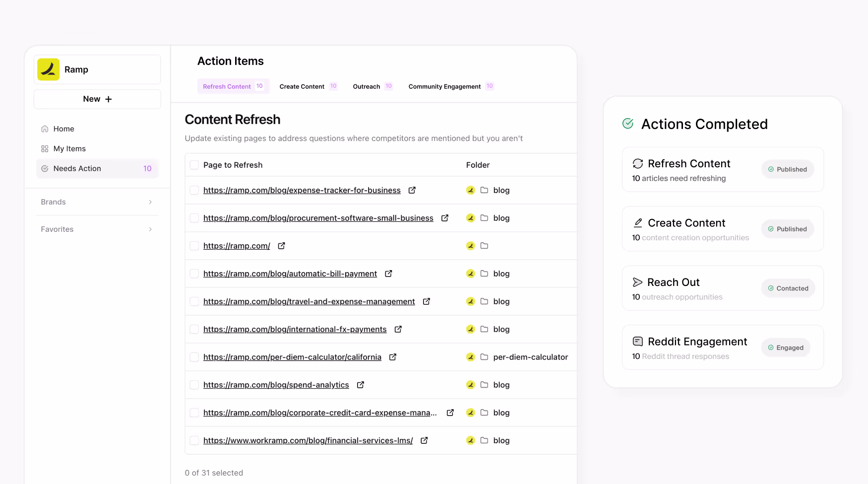
Task: Click folder icon in the https://ramp.com/ row
Action: 484,246
